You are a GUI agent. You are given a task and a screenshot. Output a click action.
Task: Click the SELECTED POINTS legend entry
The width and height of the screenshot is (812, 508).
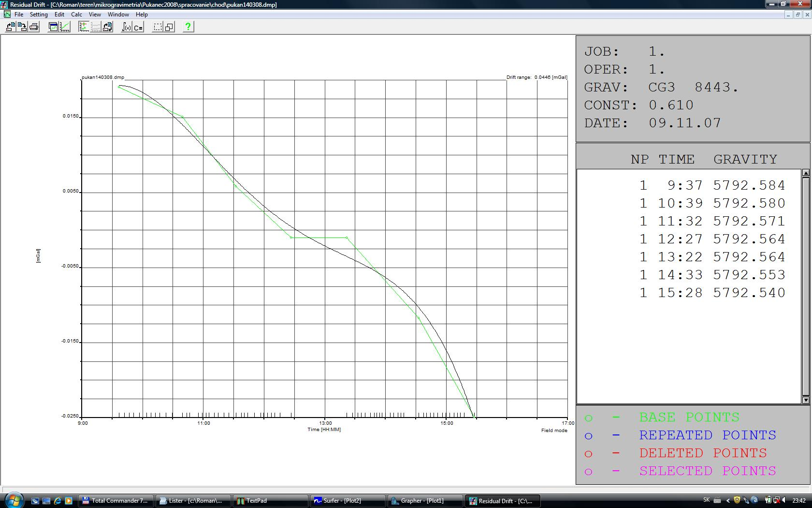680,471
